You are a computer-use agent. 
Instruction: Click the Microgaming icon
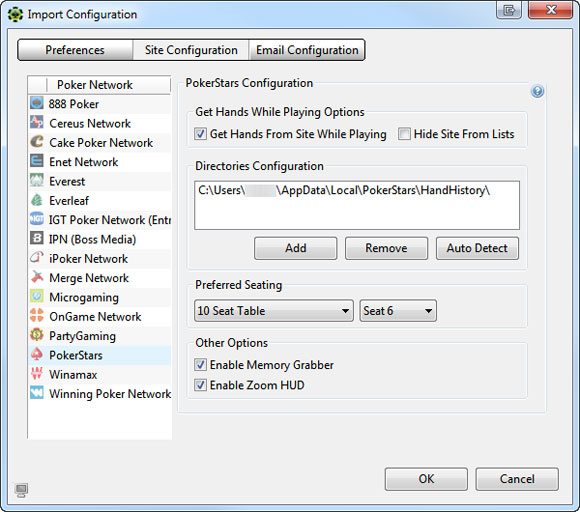(37, 296)
